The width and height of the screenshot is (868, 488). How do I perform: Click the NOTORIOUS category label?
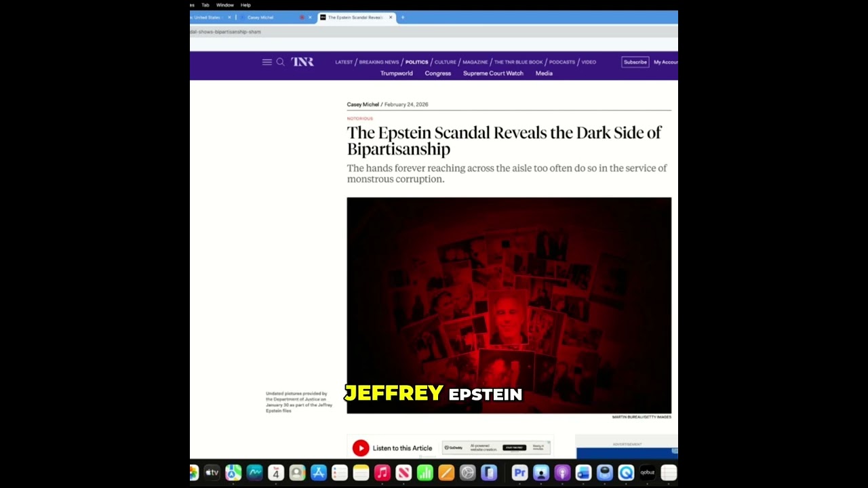[360, 119]
